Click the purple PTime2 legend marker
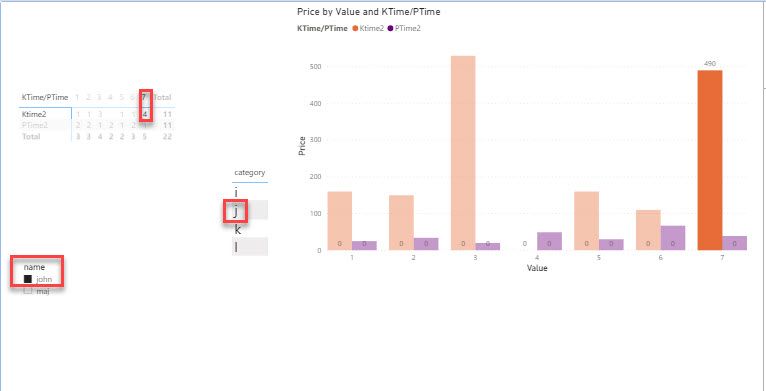766x391 pixels. 390,28
